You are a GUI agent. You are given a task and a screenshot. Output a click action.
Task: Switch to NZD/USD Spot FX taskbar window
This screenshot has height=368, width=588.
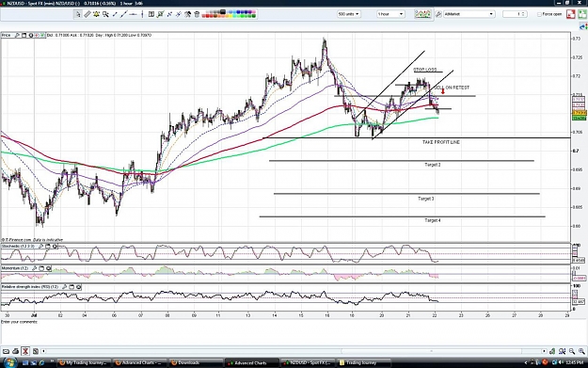point(308,362)
